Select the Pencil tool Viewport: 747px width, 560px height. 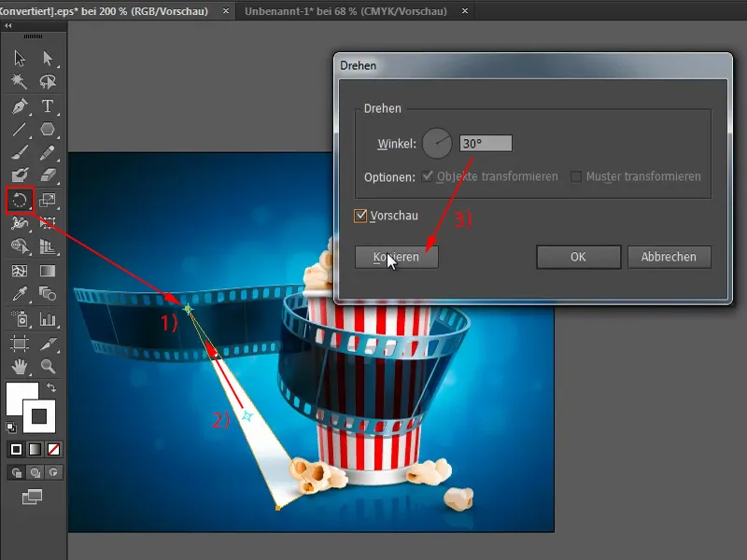point(48,153)
